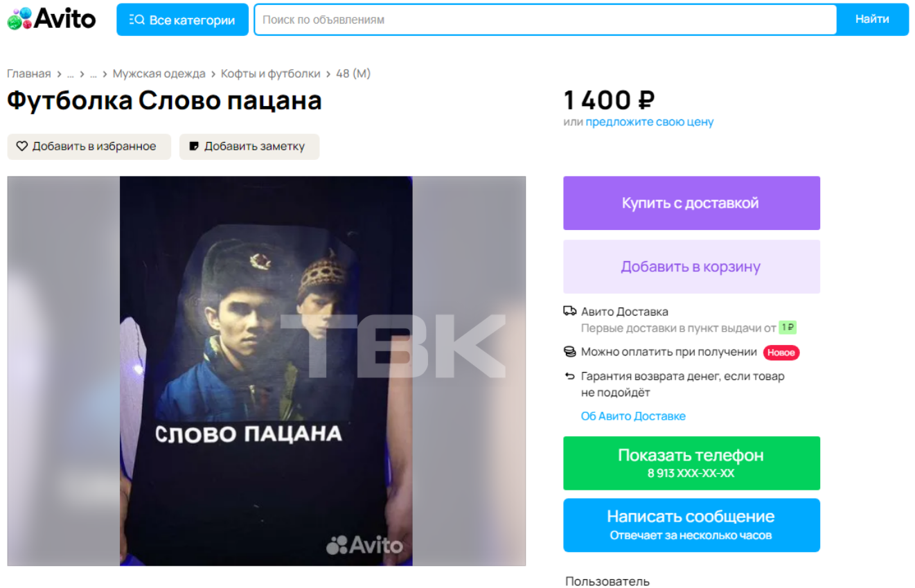Screen dimensions: 915x588
Task: Click the delivery truck icon near Авито Доставка
Action: coord(570,311)
